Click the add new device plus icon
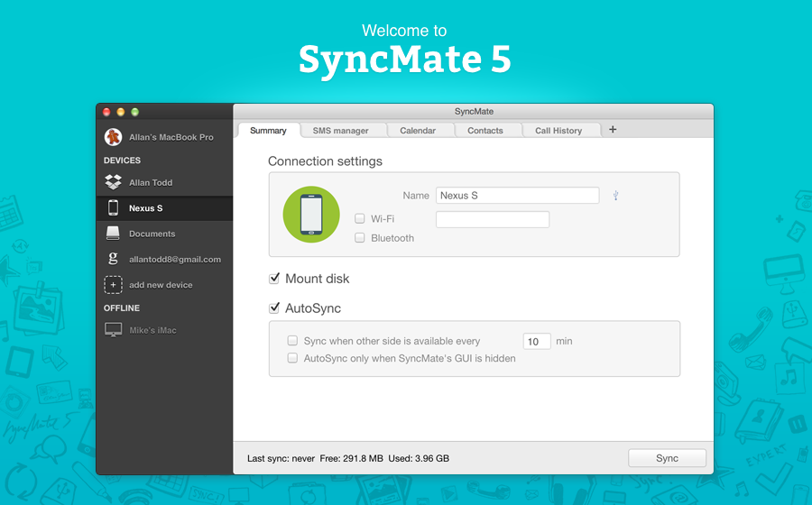This screenshot has width=812, height=505. [113, 285]
